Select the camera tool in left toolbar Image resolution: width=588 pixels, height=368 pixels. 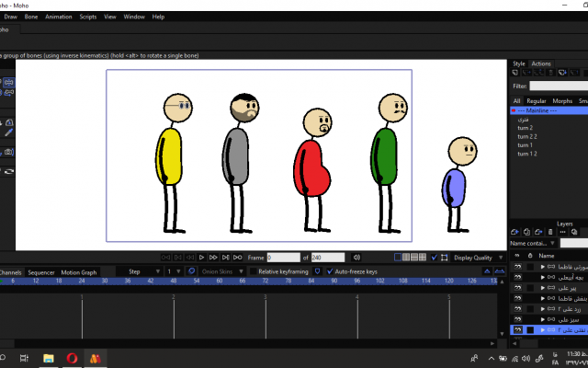click(9, 152)
